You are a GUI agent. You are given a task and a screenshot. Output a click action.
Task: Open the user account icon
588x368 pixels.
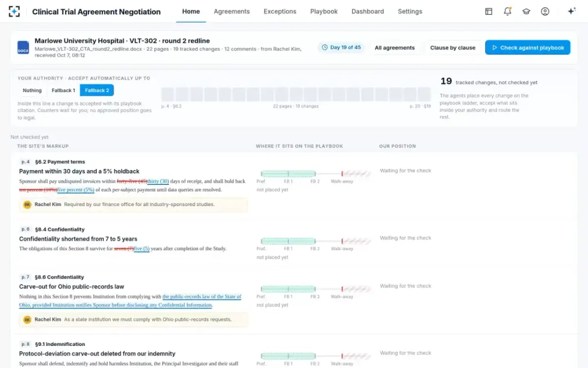(x=545, y=11)
